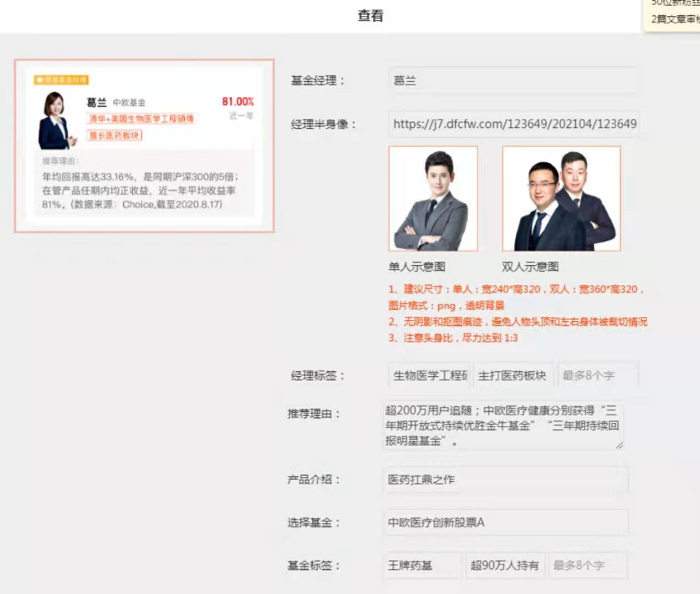Click the second 经理标签 field 主打医药板块
The image size is (700, 594).
[513, 375]
